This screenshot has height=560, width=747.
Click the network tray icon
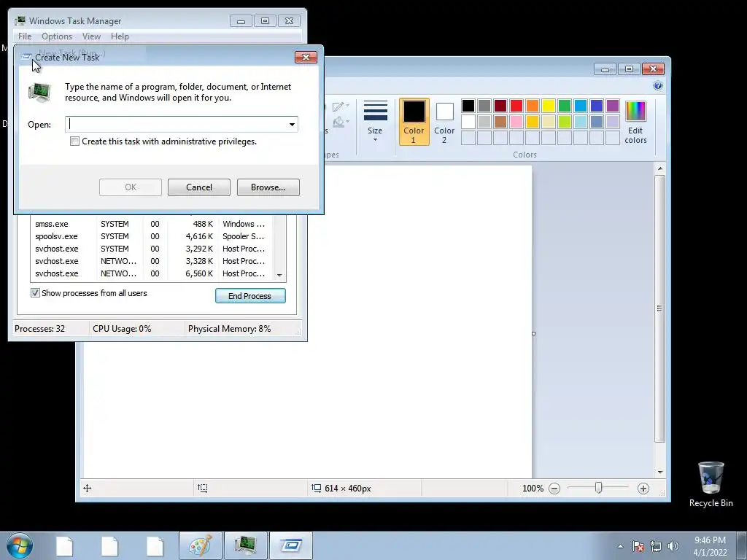click(656, 546)
